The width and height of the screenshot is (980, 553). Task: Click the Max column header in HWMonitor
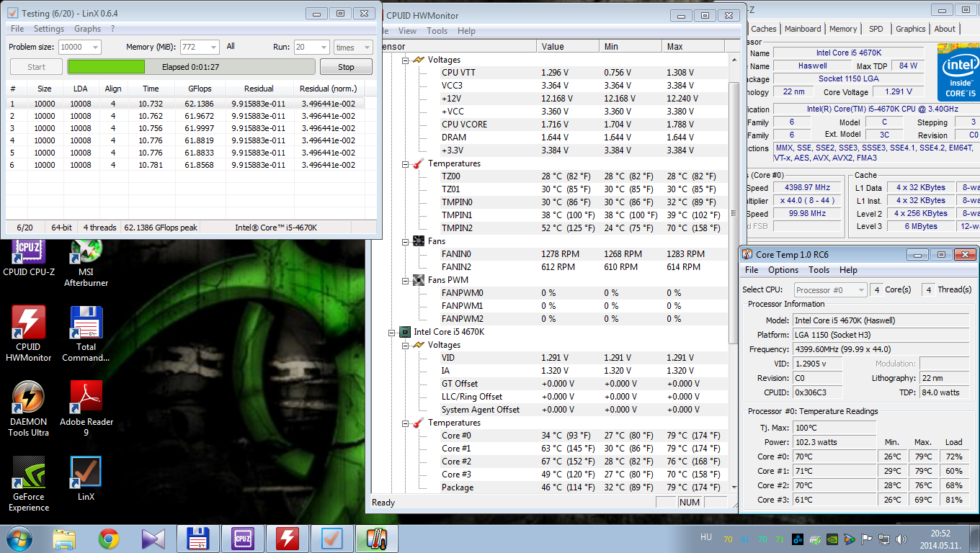[693, 46]
